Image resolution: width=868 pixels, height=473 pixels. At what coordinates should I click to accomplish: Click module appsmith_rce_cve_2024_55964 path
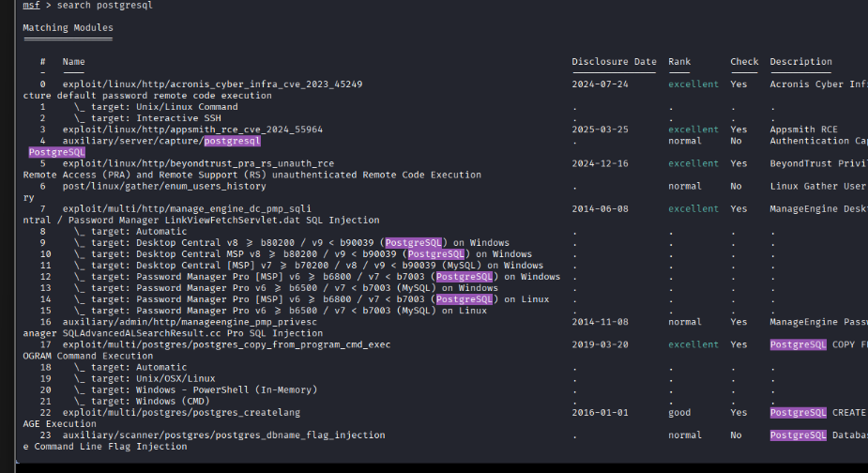pyautogui.click(x=192, y=130)
